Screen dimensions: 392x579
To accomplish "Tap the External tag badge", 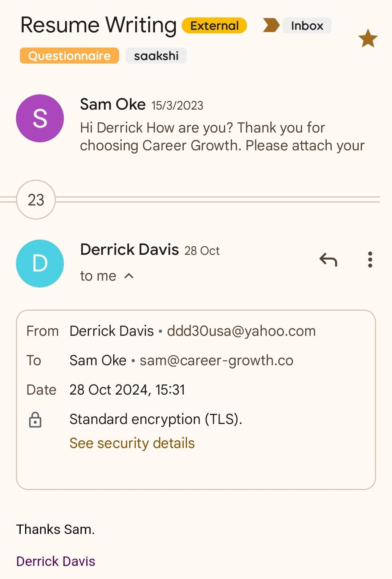I will 214,26.
